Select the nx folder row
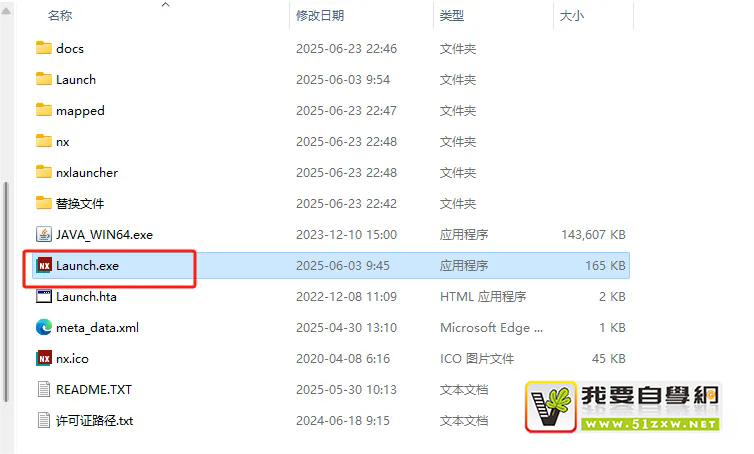 tap(331, 141)
